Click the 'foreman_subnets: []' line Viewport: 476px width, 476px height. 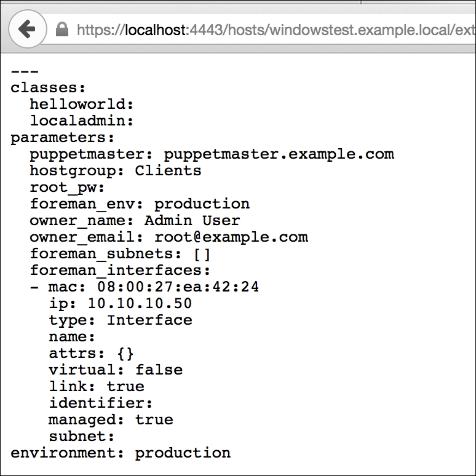(121, 253)
